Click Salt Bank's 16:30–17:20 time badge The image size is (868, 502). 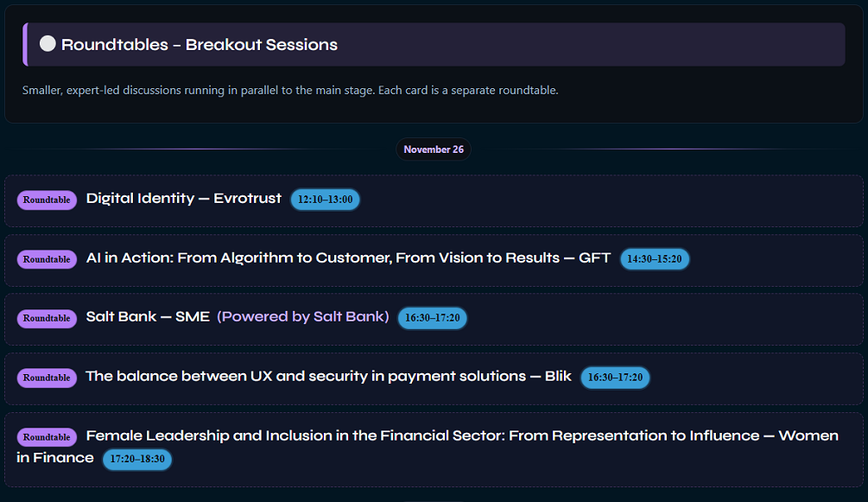tap(432, 318)
